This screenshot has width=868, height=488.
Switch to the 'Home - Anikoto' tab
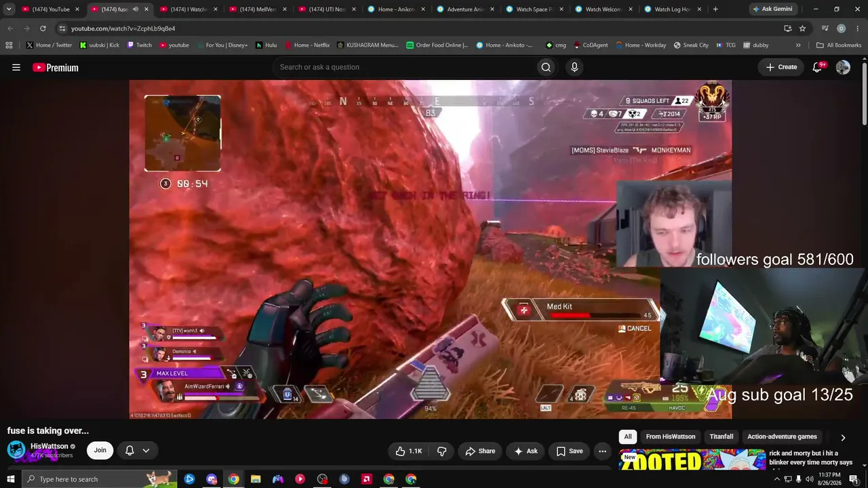tap(397, 9)
